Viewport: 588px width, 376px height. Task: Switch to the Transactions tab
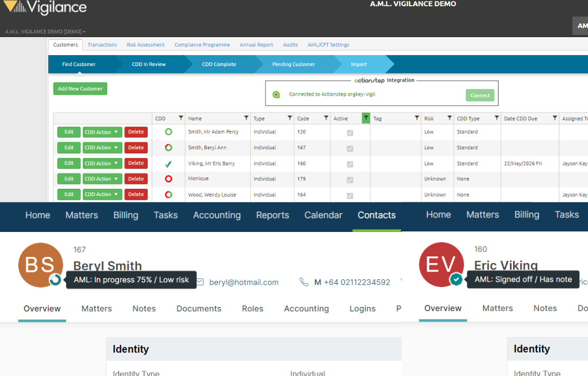pos(102,45)
